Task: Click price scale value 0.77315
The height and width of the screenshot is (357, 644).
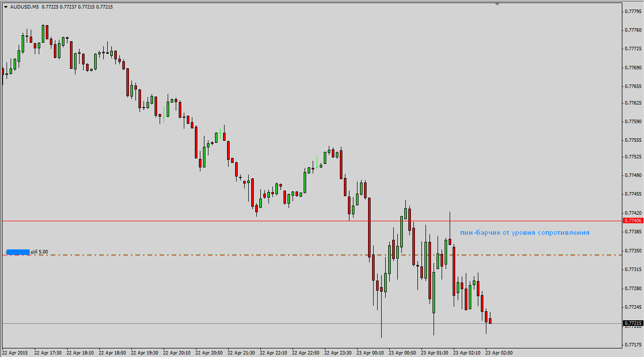Action: 633,270
